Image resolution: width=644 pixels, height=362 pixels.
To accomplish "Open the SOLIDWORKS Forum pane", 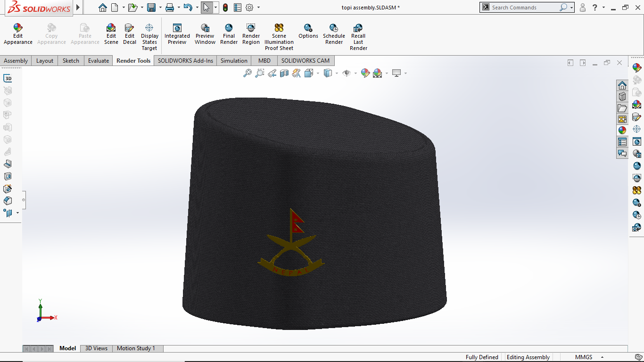I will tap(622, 153).
